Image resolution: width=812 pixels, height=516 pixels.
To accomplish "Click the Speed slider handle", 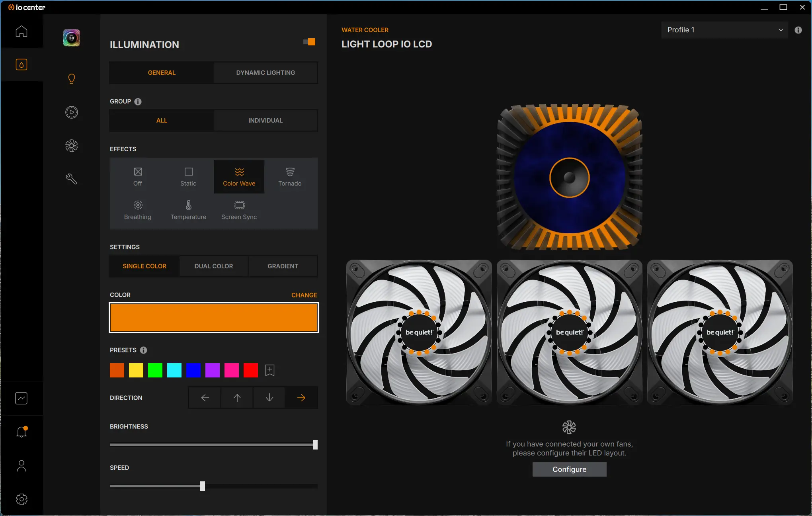I will pos(203,486).
